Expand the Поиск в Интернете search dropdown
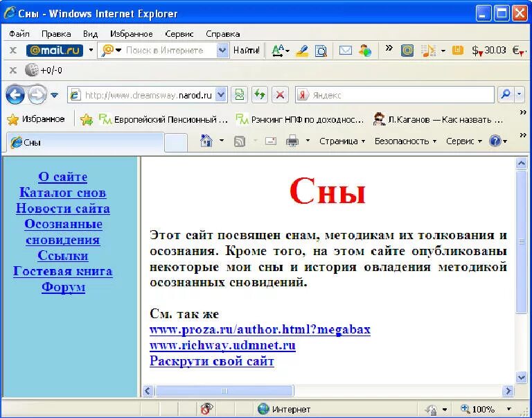This screenshot has width=532, height=418. (222, 51)
